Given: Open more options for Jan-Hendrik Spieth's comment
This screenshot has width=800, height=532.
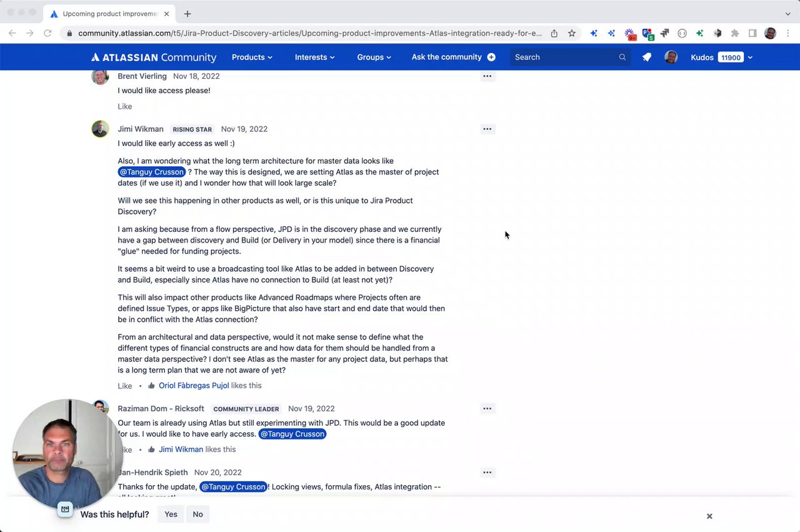Looking at the screenshot, I should click(487, 472).
